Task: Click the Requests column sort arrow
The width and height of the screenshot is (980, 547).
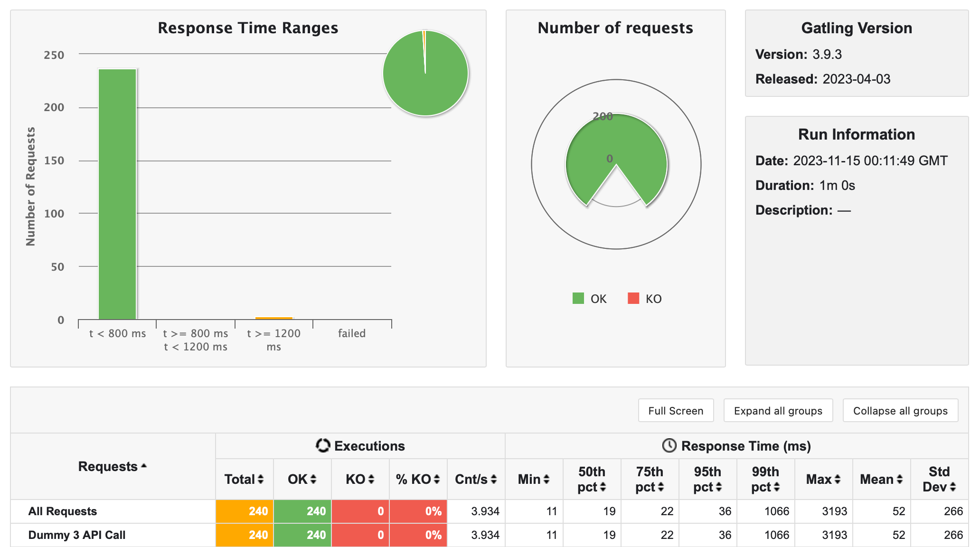Action: (x=144, y=466)
